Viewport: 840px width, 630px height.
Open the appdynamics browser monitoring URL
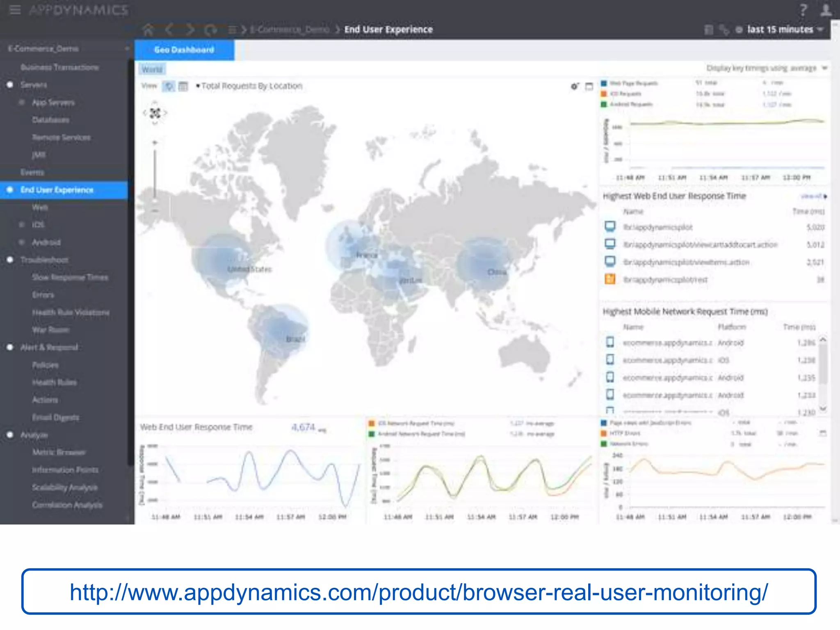pos(419,592)
